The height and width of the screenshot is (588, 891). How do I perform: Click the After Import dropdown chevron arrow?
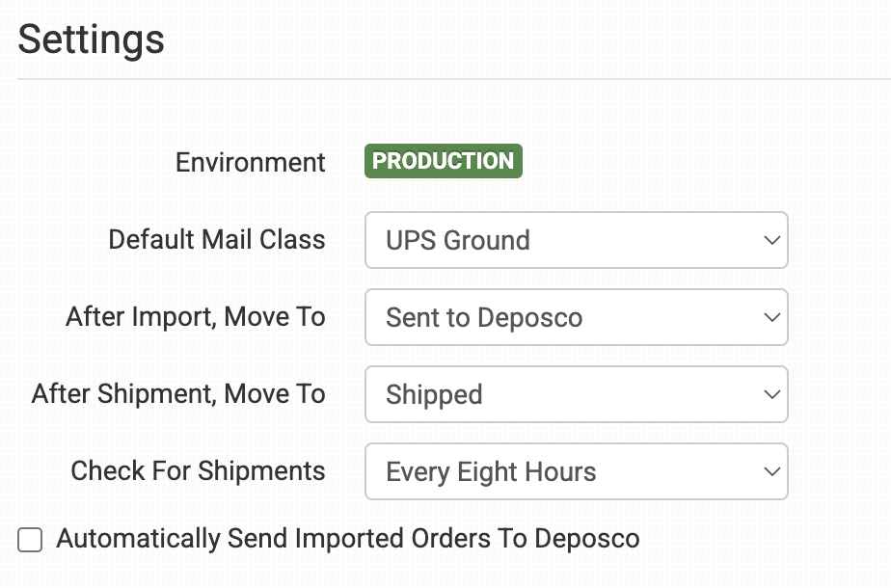770,317
